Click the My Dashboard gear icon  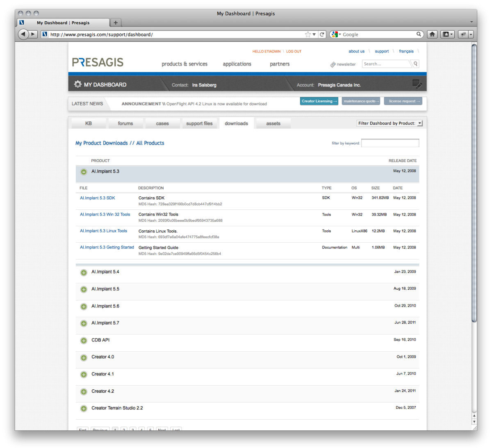(77, 84)
